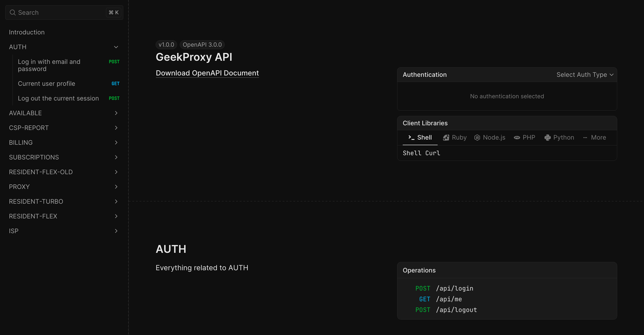The height and width of the screenshot is (335, 644).
Task: Open Current user profile endpoint
Action: pyautogui.click(x=68, y=84)
